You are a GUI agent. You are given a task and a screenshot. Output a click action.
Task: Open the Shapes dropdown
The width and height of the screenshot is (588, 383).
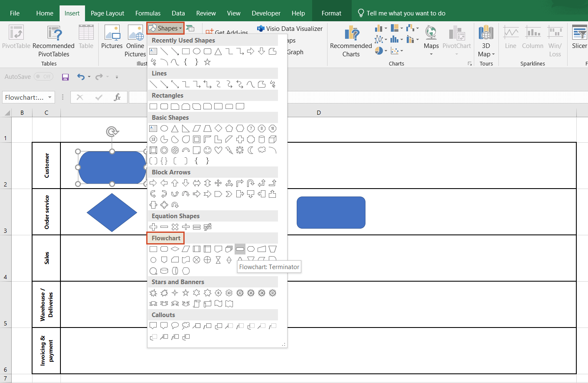(165, 28)
